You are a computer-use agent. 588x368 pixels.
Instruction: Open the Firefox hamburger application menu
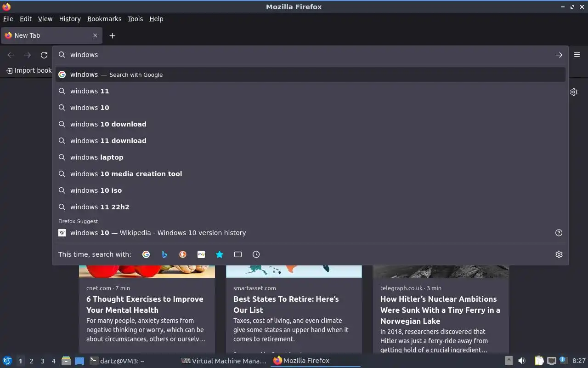click(577, 55)
